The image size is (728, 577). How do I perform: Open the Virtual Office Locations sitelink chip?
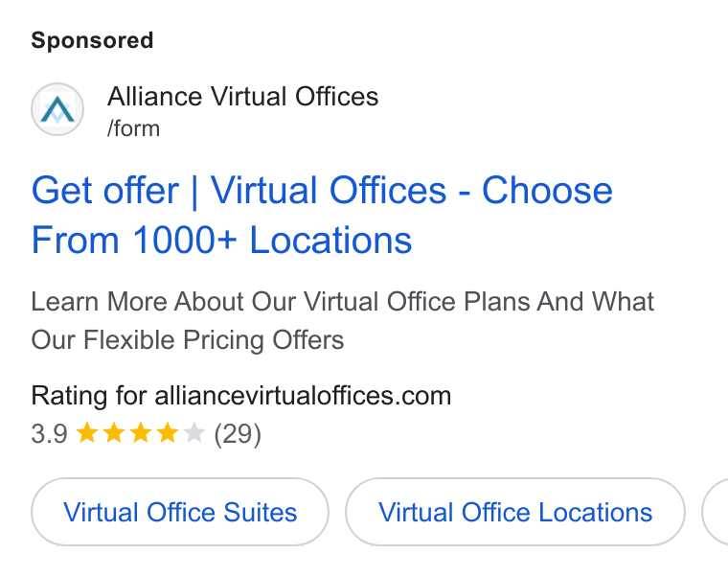pos(515,512)
